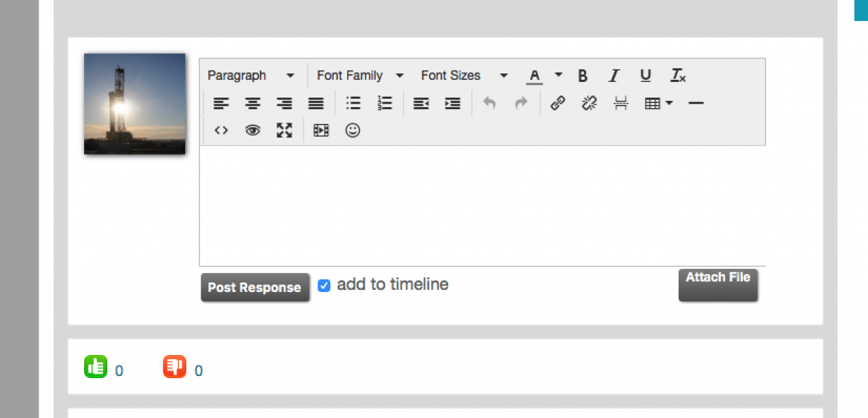The image size is (868, 418).
Task: Open the emoticons picker
Action: [353, 130]
